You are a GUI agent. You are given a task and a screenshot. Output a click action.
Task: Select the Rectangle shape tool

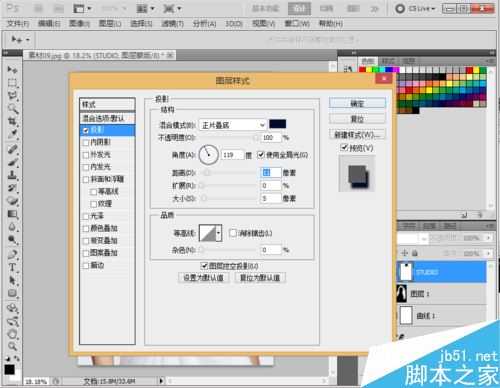[x=12, y=293]
